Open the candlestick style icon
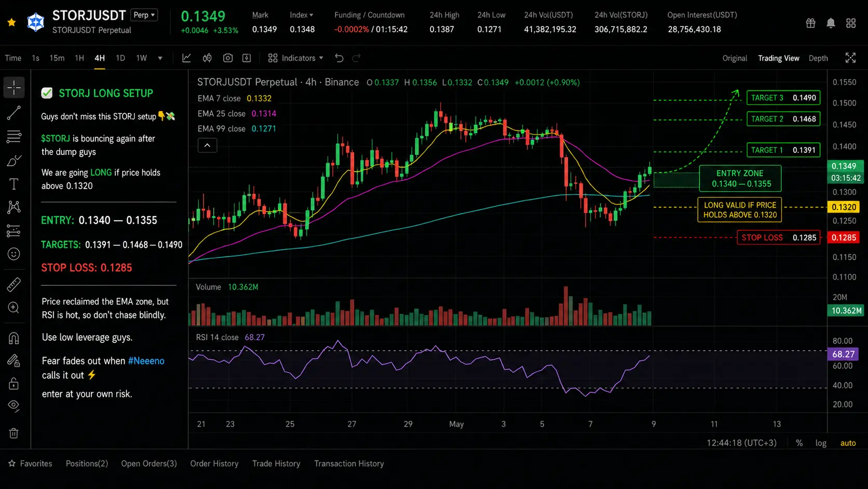The width and height of the screenshot is (868, 489). tap(207, 58)
